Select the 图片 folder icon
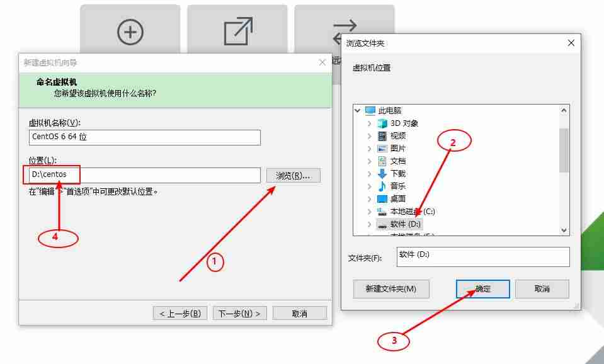The image size is (604, 364). coord(382,149)
